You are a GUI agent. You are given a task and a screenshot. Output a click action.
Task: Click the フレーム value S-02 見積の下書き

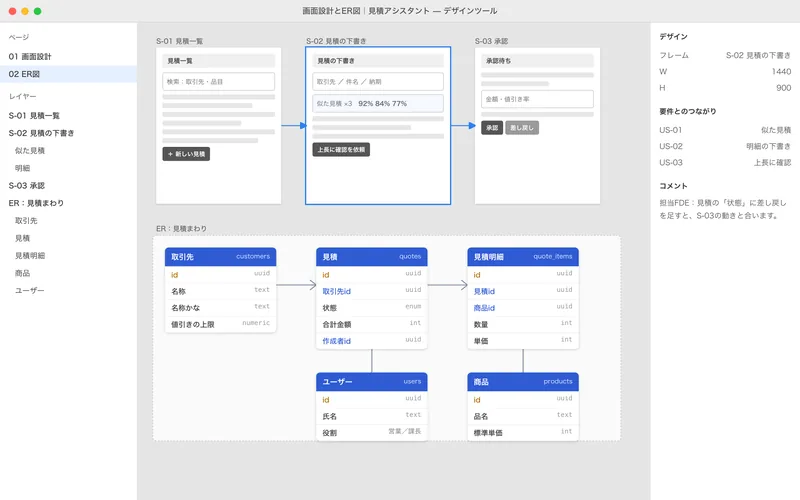tap(758, 55)
